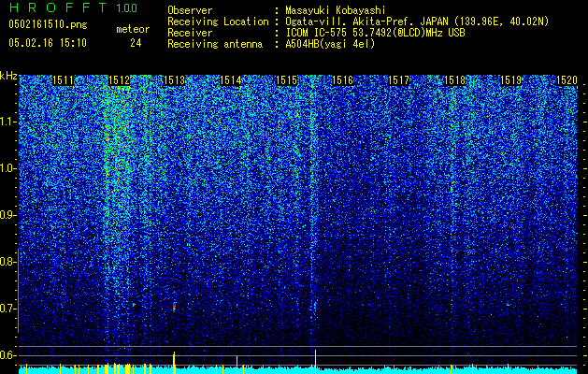Viewport: 588px width, 374px height.
Task: Click time marker 1513
Action: point(175,80)
